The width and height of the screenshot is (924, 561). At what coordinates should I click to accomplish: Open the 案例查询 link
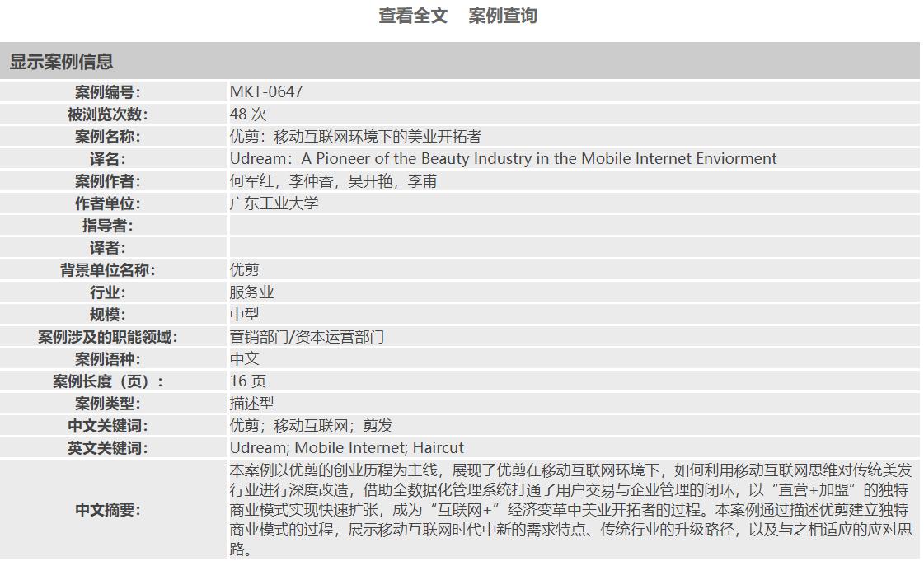(503, 16)
